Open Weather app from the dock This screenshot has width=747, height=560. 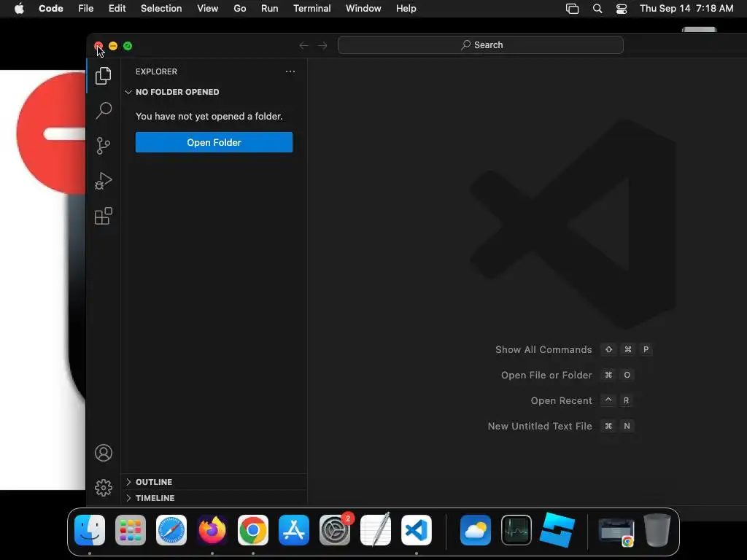pyautogui.click(x=476, y=530)
